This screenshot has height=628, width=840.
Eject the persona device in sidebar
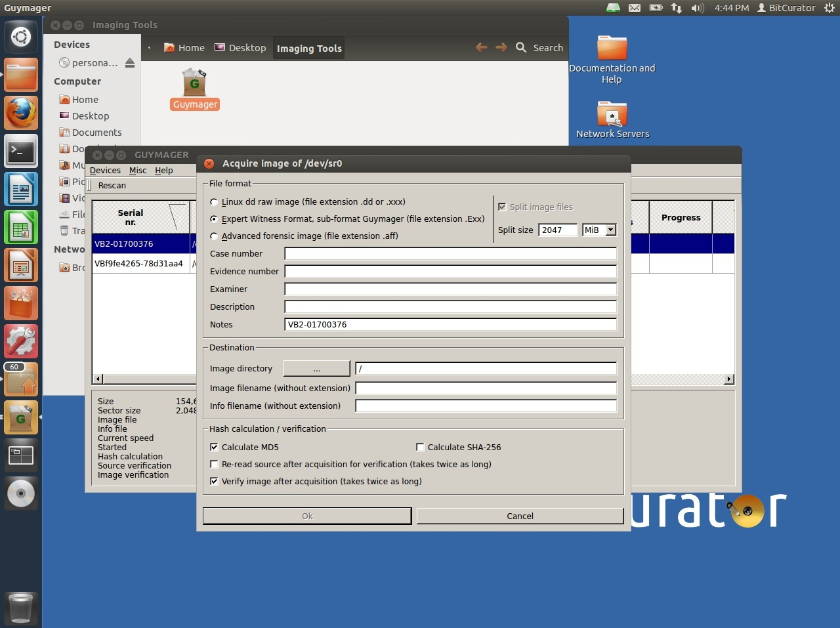[x=130, y=63]
